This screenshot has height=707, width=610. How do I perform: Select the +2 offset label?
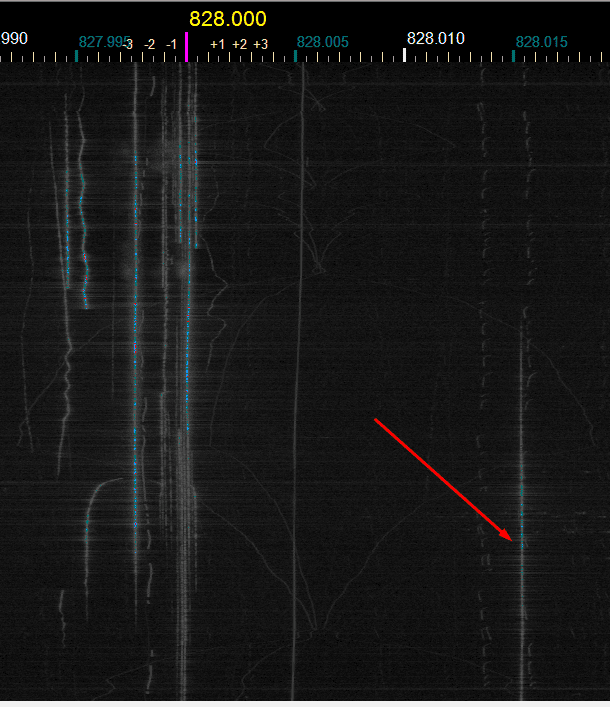(239, 44)
